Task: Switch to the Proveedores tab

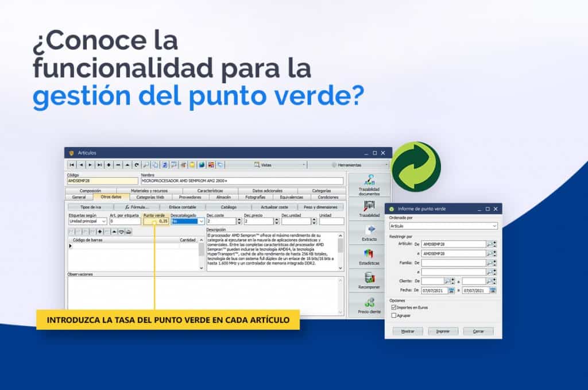Action: [190, 197]
